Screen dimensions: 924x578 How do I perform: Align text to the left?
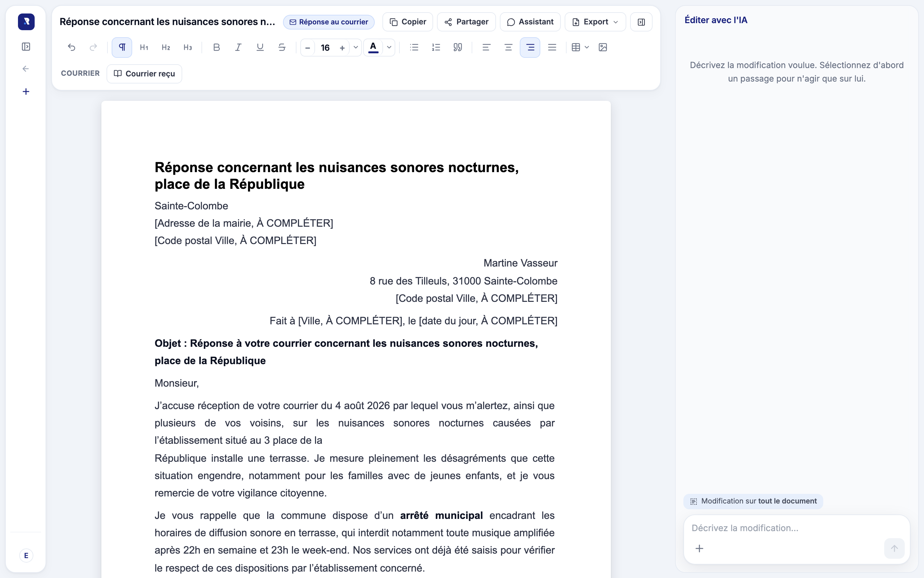[x=486, y=48]
